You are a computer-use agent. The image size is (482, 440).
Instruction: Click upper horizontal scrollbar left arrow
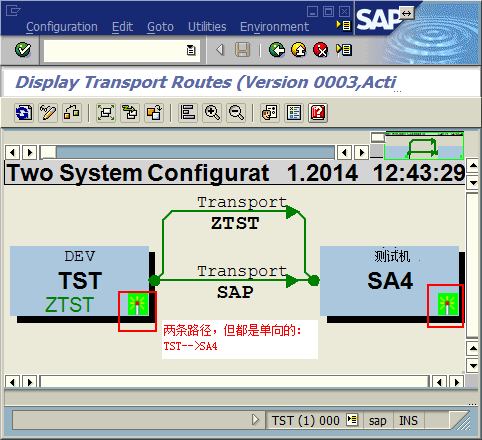point(12,153)
